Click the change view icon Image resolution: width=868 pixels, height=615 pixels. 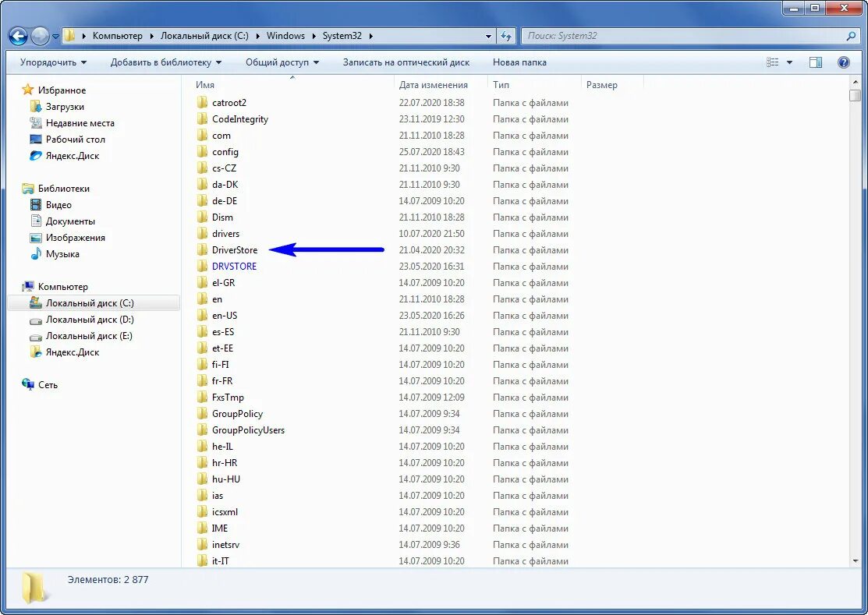(x=772, y=62)
